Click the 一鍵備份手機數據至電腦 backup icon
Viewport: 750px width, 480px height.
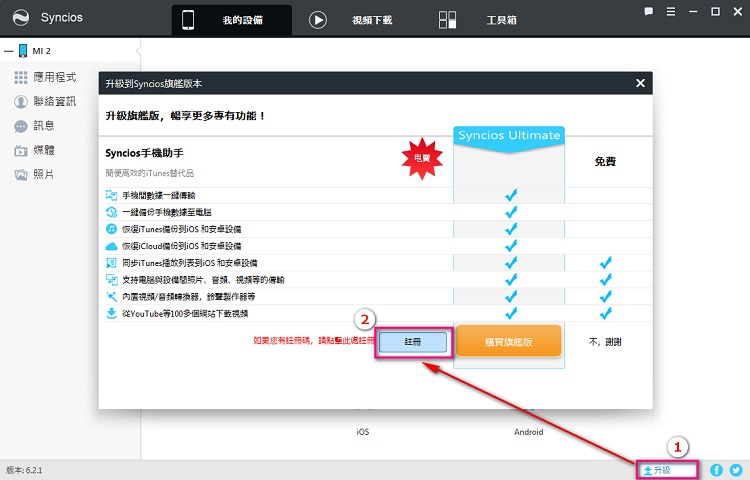point(111,212)
